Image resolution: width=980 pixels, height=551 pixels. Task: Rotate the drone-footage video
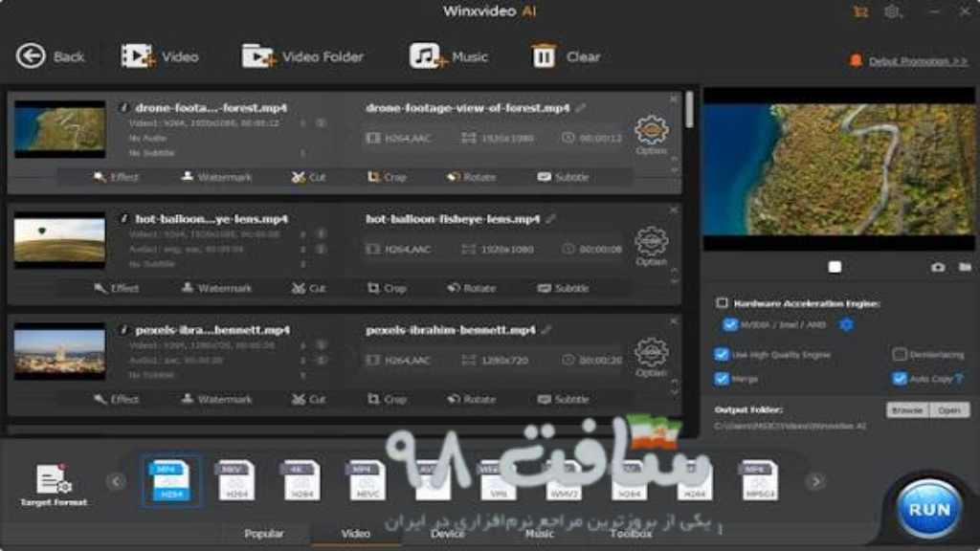[x=472, y=177]
